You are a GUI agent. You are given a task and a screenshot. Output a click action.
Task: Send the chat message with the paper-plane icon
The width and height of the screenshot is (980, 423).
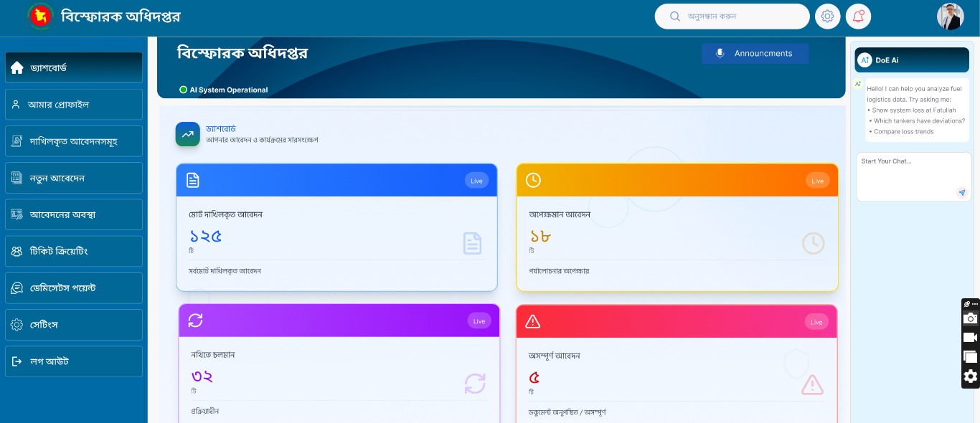pyautogui.click(x=961, y=192)
